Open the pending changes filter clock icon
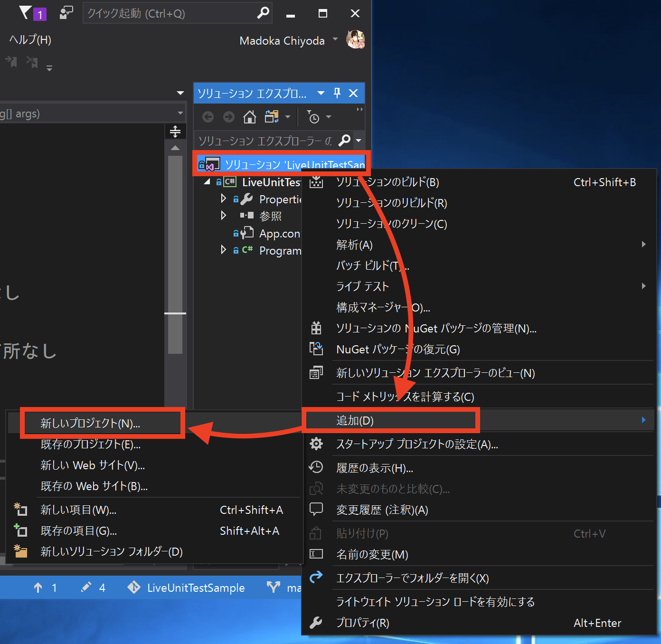Screen dimensions: 661x644 (313, 117)
